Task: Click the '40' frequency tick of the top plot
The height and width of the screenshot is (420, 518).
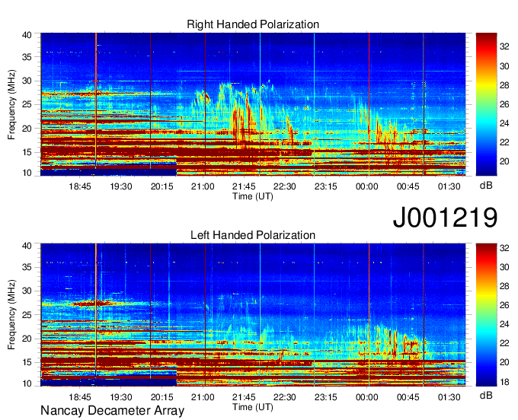Action: (x=27, y=35)
